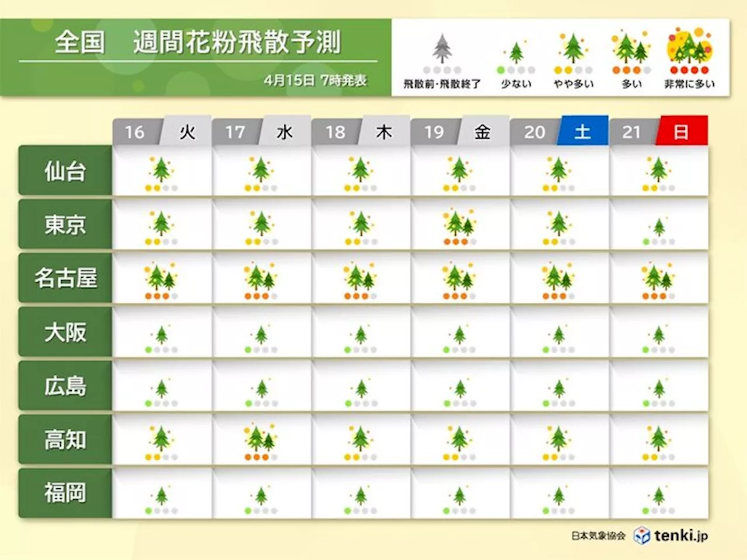This screenshot has width=747, height=560.
Task: Select Hiroshima's pollen icon for Thursday 18
Action: click(x=361, y=393)
